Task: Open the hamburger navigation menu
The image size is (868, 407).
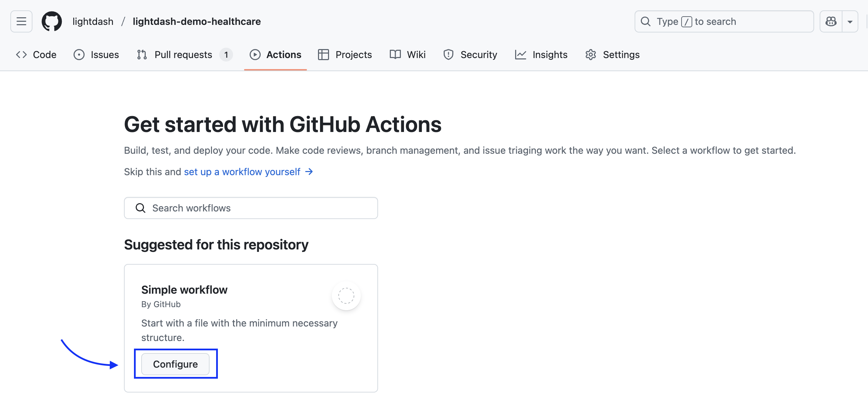Action: [20, 21]
